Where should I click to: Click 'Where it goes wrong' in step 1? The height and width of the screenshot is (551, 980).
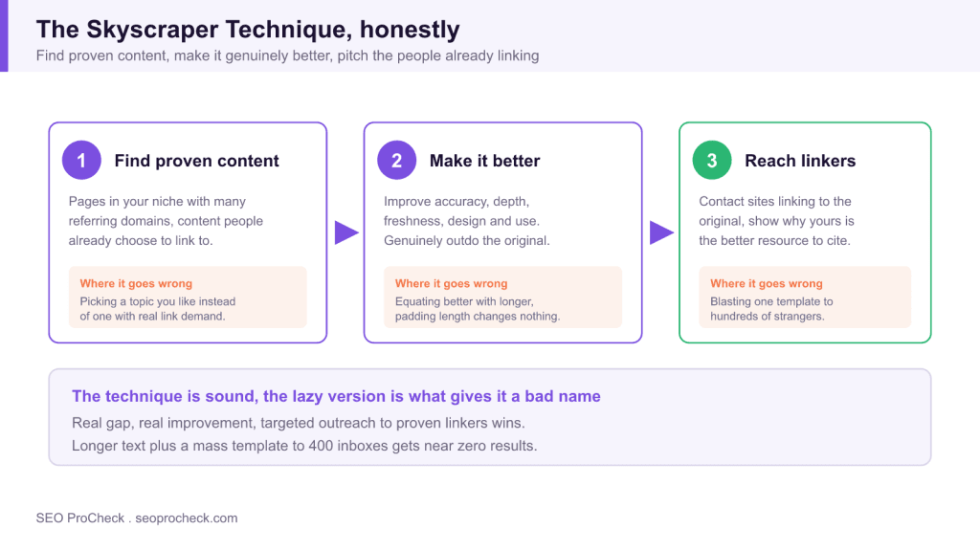[x=136, y=283]
